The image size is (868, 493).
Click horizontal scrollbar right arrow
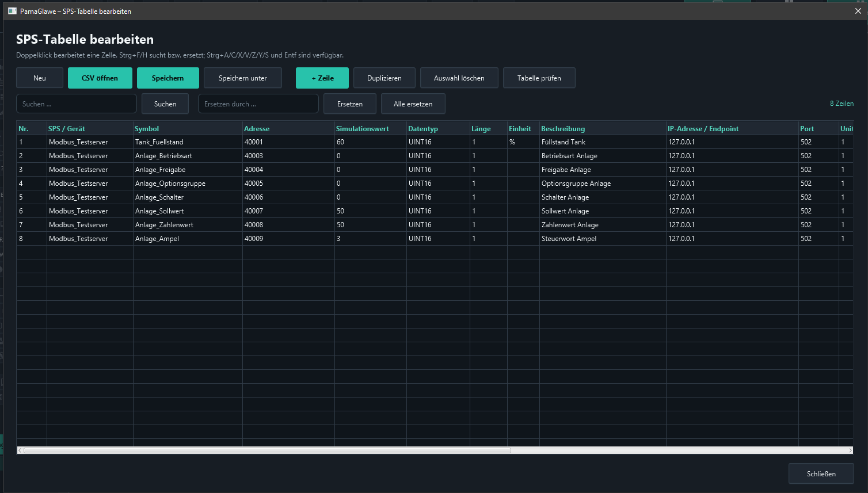click(850, 450)
